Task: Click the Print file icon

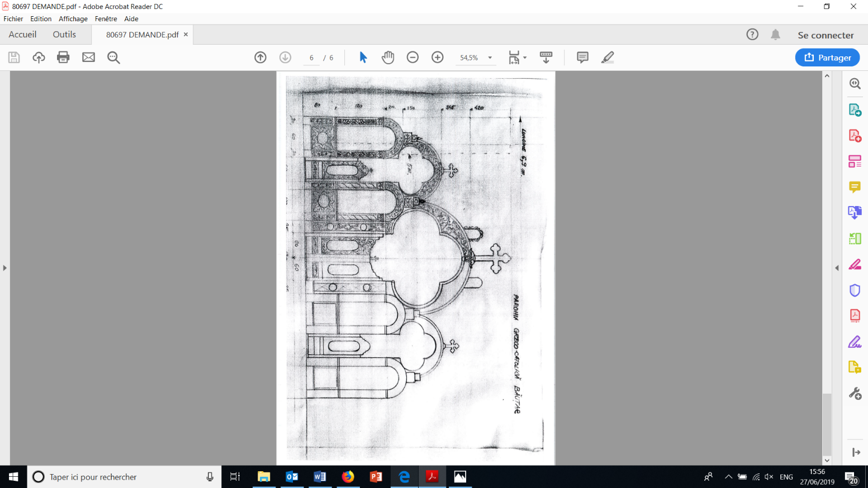Action: 63,58
